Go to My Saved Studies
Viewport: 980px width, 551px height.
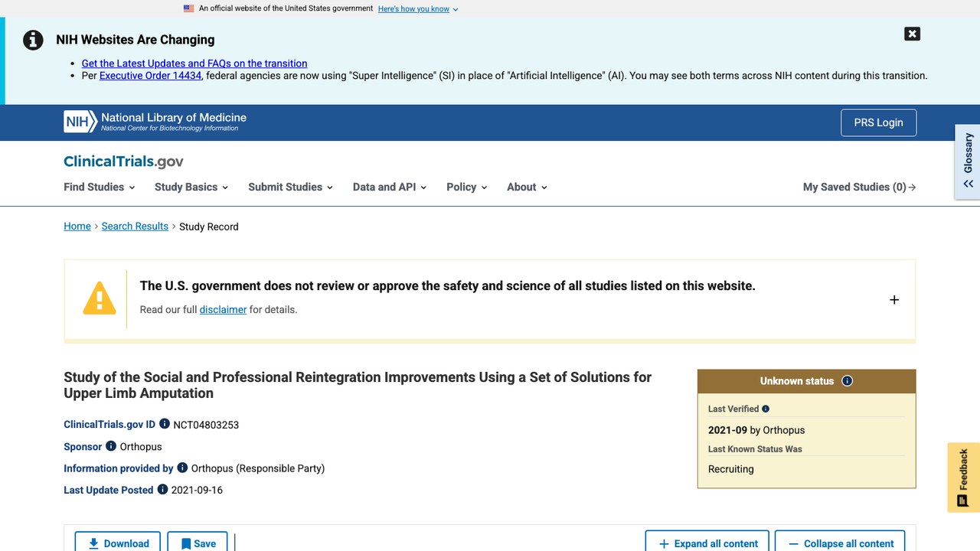point(859,187)
